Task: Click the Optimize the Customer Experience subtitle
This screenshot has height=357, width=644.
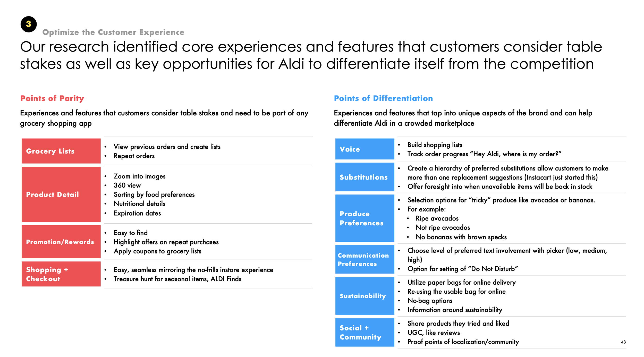Action: pos(113,32)
